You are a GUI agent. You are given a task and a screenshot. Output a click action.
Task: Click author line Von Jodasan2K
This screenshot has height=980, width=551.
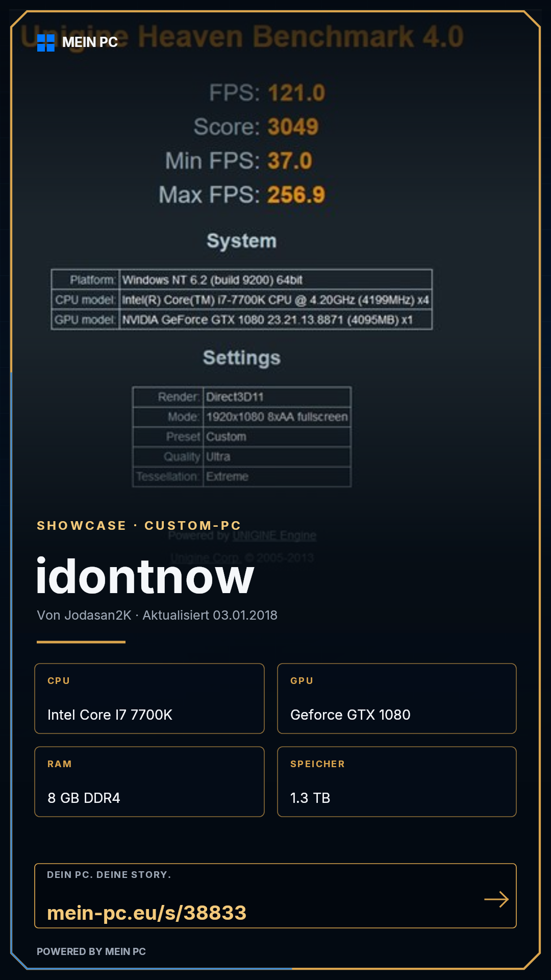[x=84, y=615]
